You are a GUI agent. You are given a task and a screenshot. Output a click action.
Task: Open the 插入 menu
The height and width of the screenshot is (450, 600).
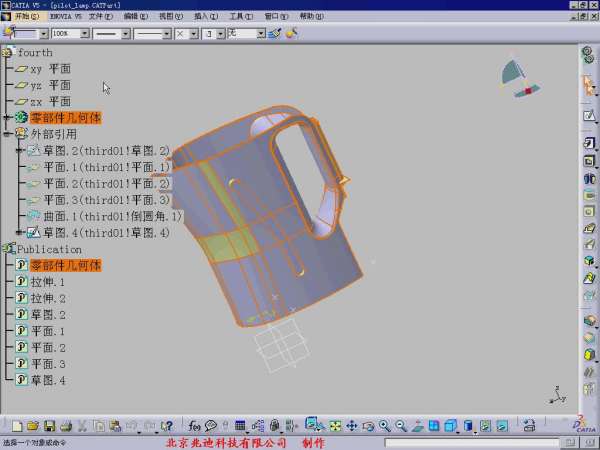pos(206,16)
